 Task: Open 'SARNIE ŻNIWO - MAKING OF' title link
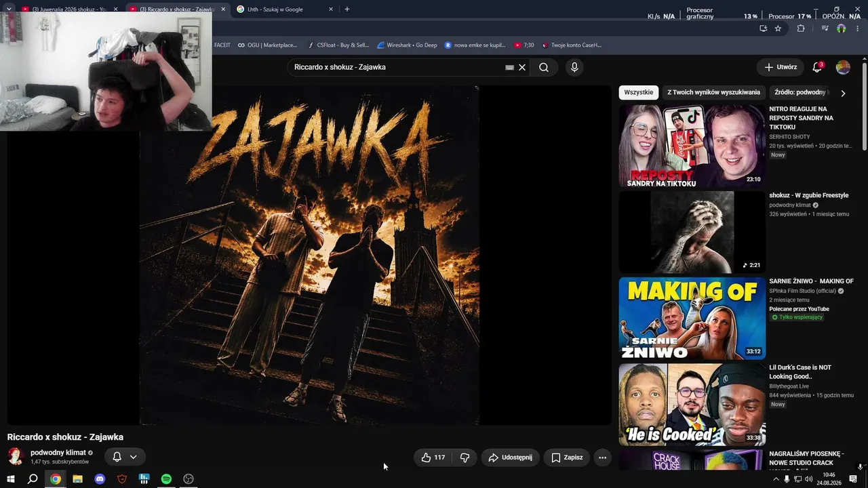pos(811,281)
